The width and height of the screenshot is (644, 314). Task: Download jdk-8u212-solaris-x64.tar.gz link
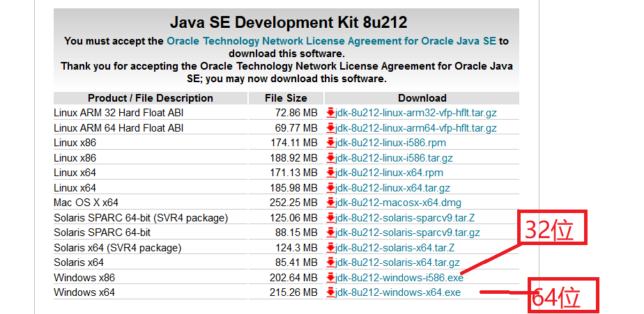(x=397, y=262)
